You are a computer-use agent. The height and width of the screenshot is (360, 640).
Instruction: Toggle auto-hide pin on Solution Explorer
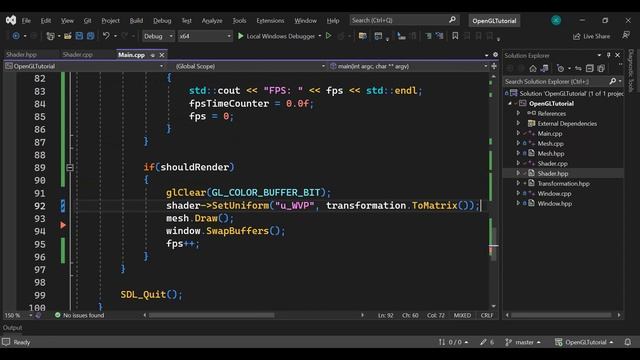(x=608, y=55)
